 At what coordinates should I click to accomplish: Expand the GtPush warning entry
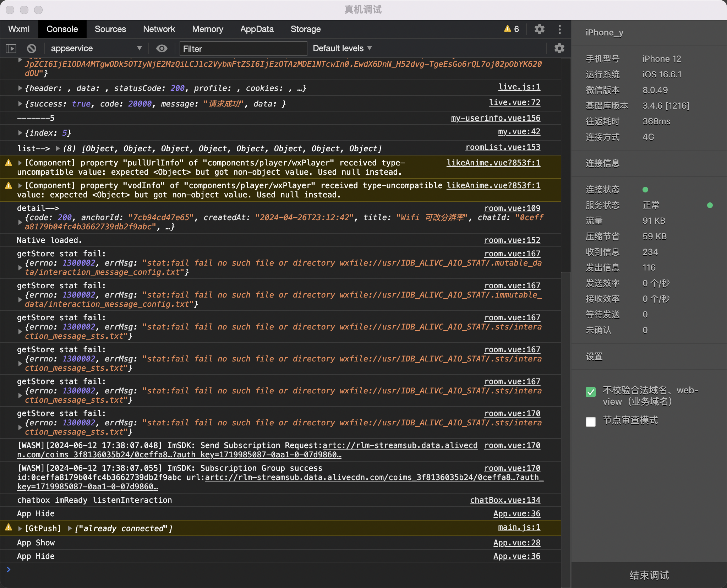[20, 528]
